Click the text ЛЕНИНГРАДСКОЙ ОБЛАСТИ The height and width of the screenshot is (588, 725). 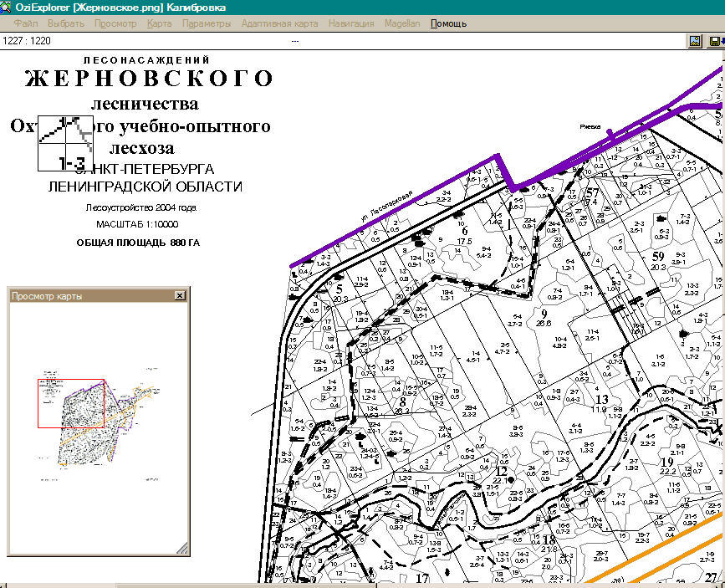point(146,187)
